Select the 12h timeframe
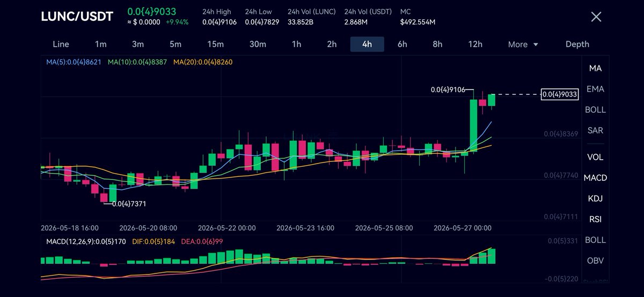The width and height of the screenshot is (644, 297). coord(475,44)
